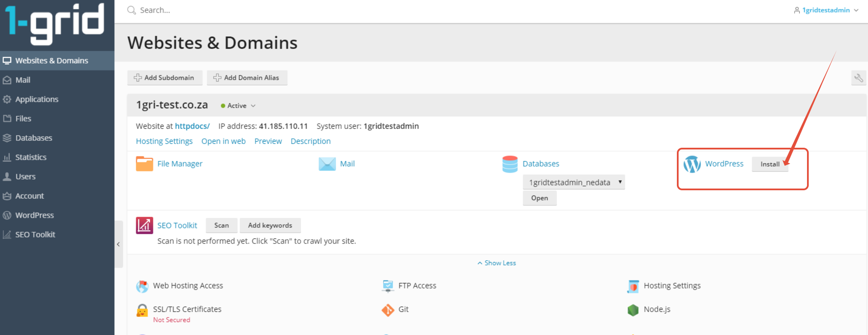Click the Databases stack icon in domain panel
Viewport: 868px width, 335px height.
[x=510, y=164]
